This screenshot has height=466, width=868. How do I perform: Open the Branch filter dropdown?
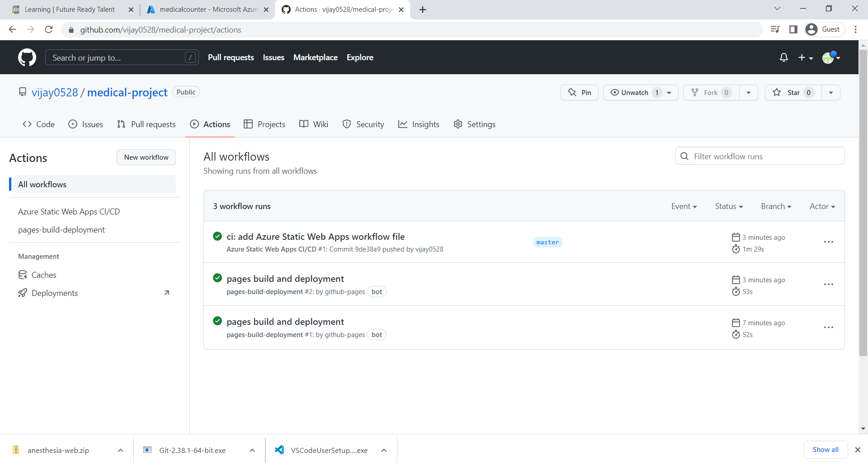[776, 206]
